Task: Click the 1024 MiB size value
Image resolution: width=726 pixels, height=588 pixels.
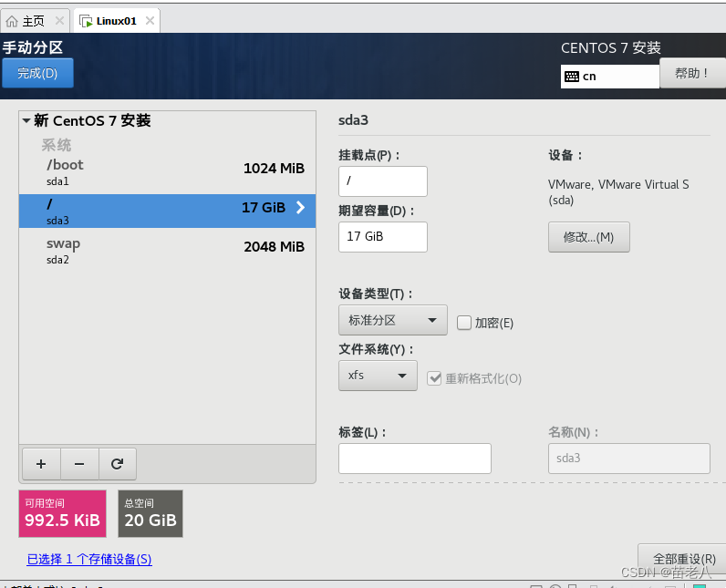Action: 275,169
